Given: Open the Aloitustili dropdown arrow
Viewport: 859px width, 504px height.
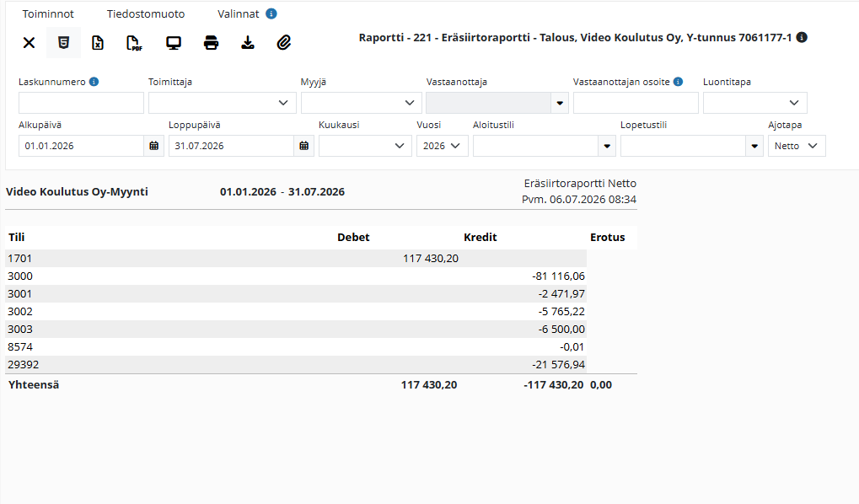Looking at the screenshot, I should pyautogui.click(x=607, y=146).
